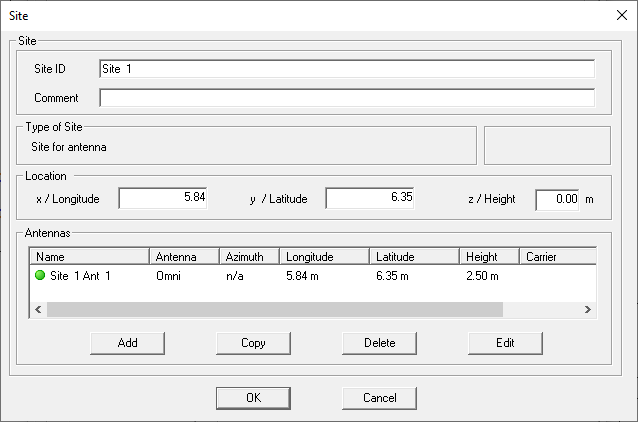The image size is (638, 423).
Task: Sort antennas by the Name column header
Action: click(90, 257)
